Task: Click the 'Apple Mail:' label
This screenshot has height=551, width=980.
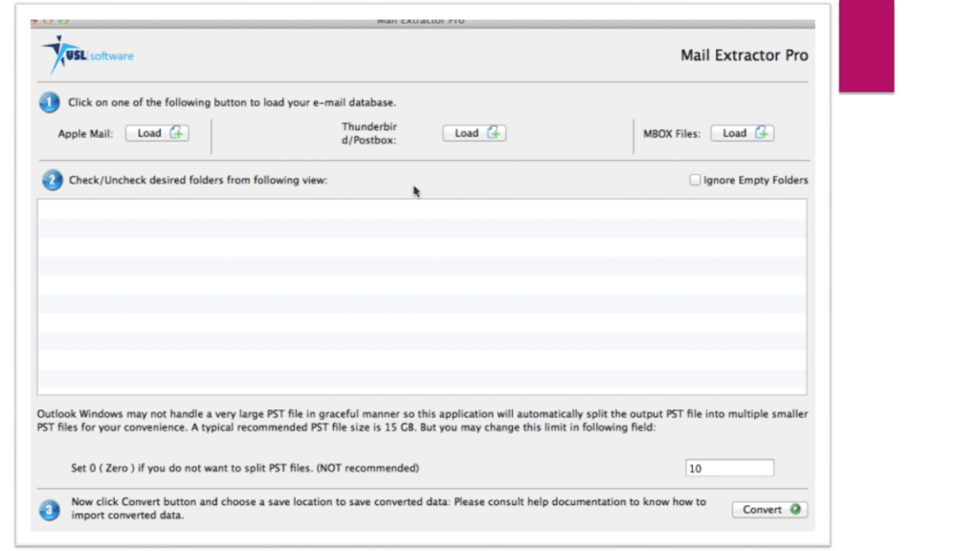Action: 85,134
